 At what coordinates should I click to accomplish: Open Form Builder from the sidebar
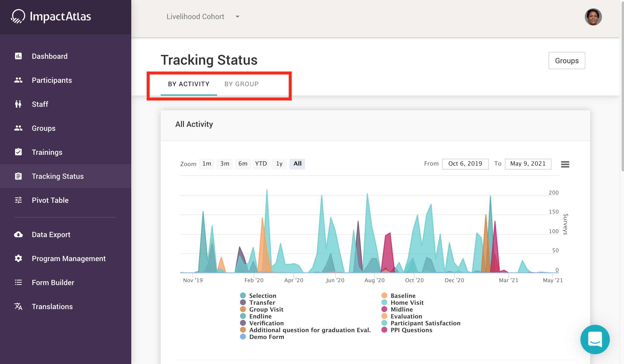[18, 282]
